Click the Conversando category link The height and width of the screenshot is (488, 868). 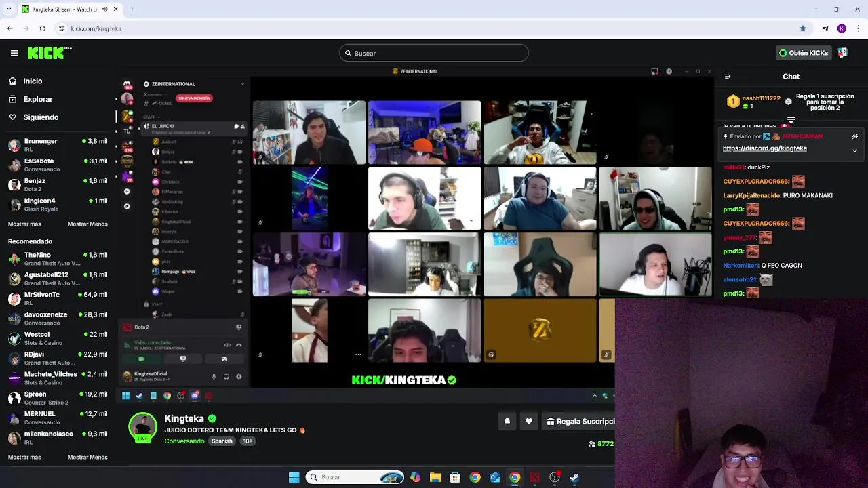coord(184,441)
